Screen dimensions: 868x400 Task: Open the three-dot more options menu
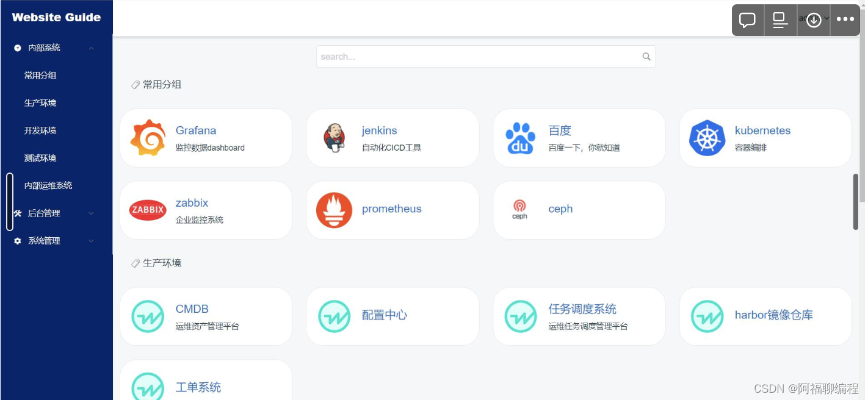point(845,20)
